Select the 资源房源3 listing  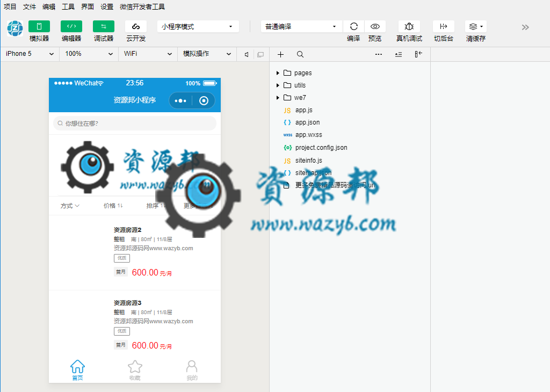coord(135,324)
